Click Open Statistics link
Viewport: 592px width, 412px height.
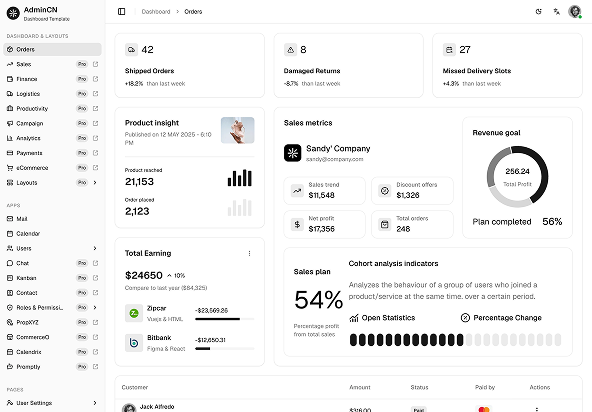382,318
